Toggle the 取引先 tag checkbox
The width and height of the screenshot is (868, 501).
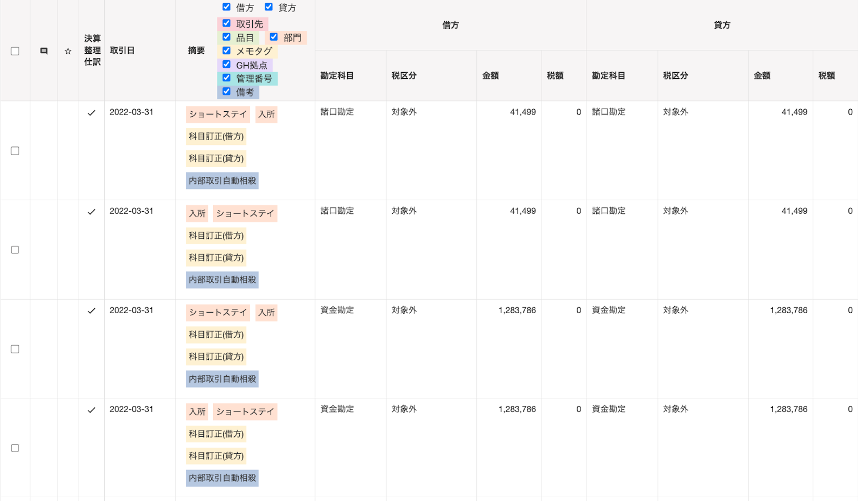(x=226, y=23)
